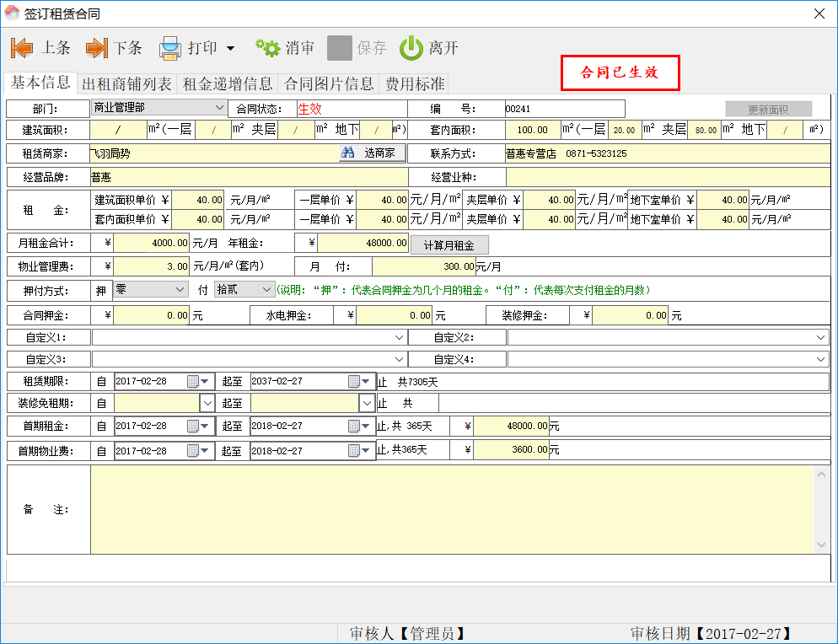Image resolution: width=838 pixels, height=644 pixels.
Task: Click the 月付 field showing 300.00
Action: (424, 266)
